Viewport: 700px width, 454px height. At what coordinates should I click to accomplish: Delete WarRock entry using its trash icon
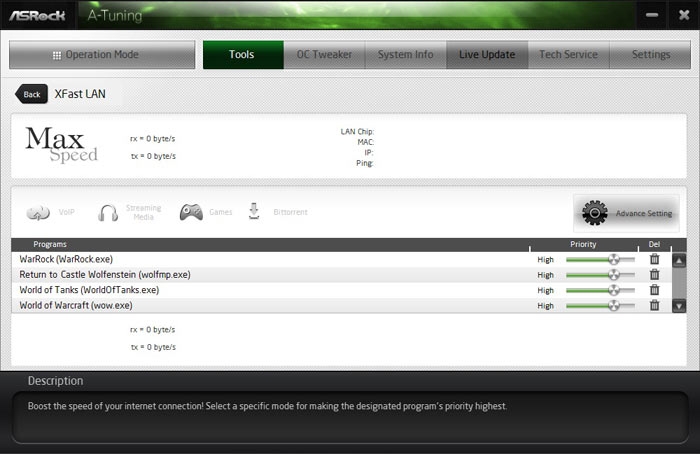point(654,259)
